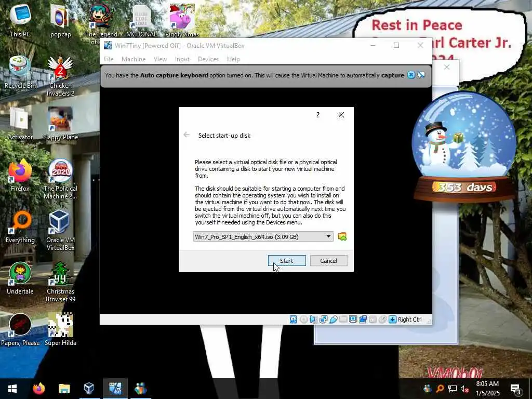Click the optical disk status icon
The width and height of the screenshot is (532, 399).
pos(303,320)
